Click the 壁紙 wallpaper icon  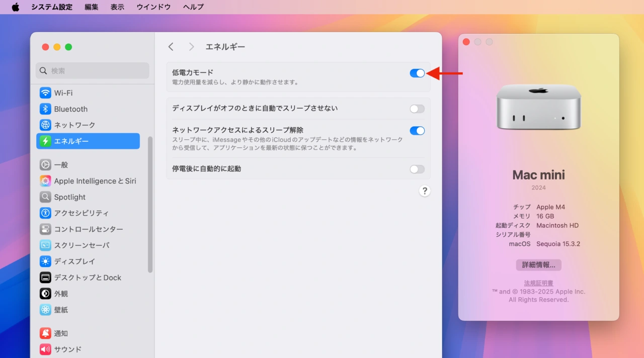(x=46, y=310)
